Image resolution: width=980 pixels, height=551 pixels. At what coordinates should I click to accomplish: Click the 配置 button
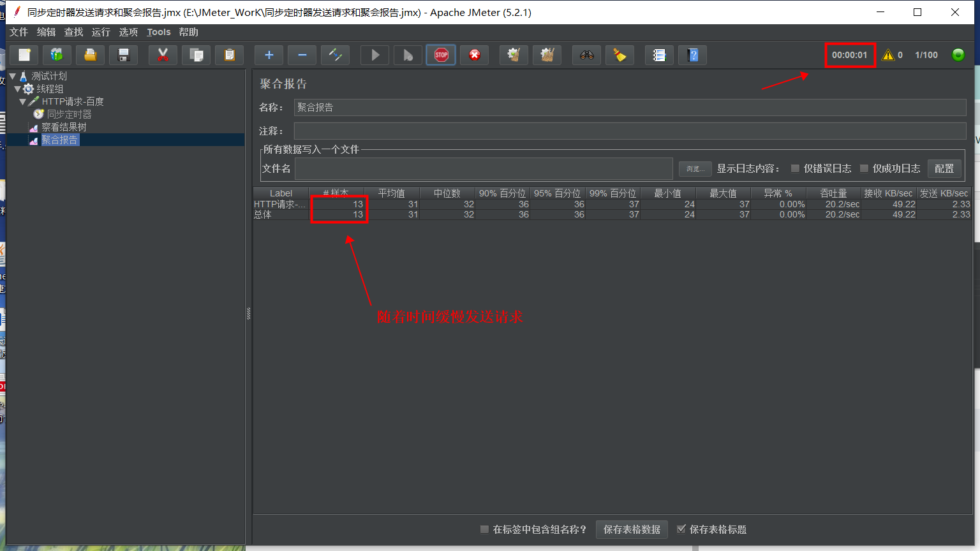click(944, 168)
